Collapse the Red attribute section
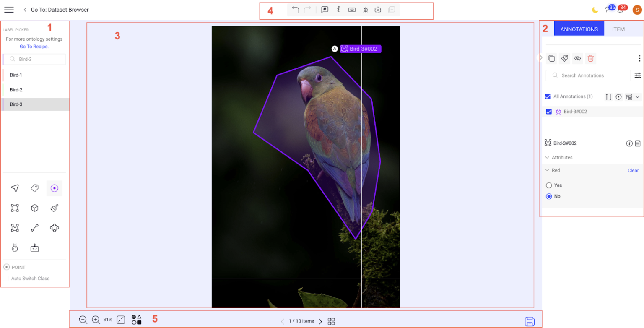This screenshot has width=644, height=328. click(x=547, y=170)
